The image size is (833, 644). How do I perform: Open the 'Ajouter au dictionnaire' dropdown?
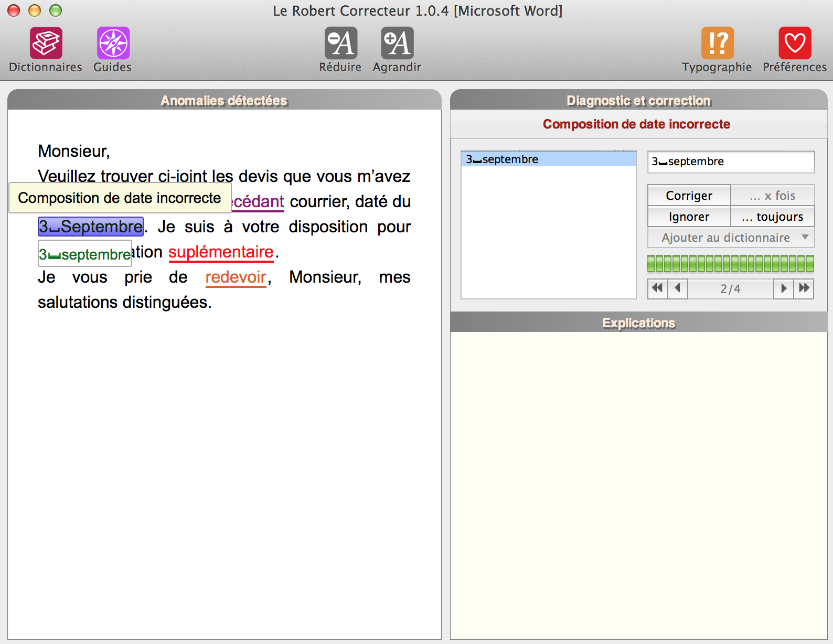(x=731, y=238)
